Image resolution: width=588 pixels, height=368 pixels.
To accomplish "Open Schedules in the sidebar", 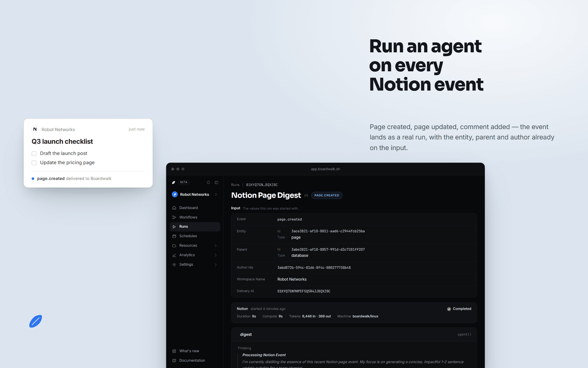I will (x=195, y=236).
